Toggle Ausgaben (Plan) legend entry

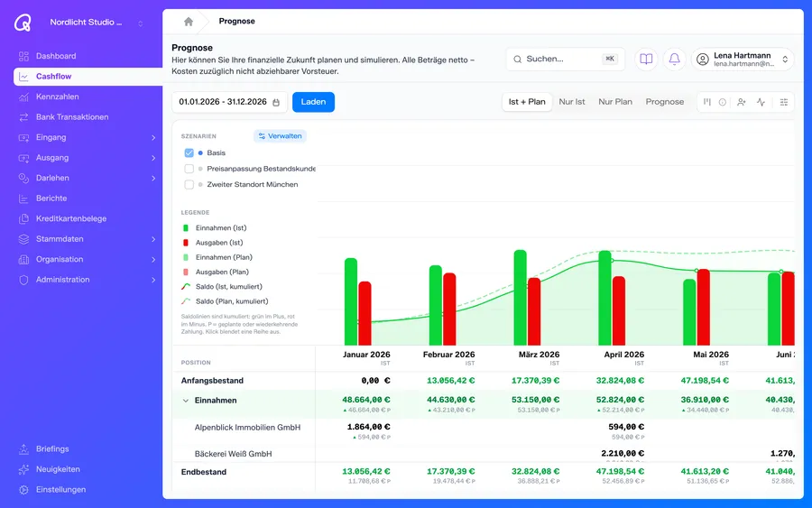(x=216, y=272)
